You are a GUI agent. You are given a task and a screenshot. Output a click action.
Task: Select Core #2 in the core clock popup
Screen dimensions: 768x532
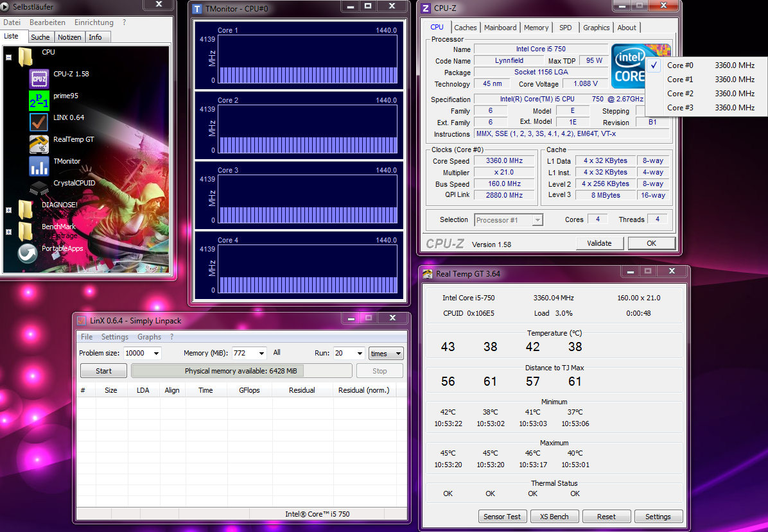pos(706,94)
